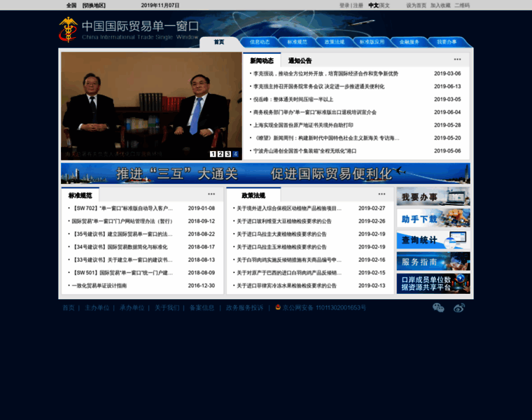Click 加入收藏 in the top bar
532x420 pixels.
(x=440, y=6)
